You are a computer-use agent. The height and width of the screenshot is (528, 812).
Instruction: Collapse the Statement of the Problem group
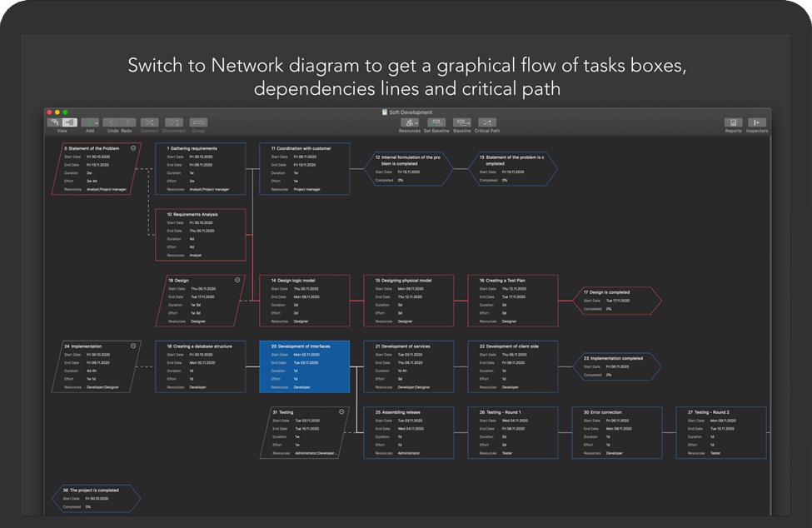pyautogui.click(x=134, y=148)
